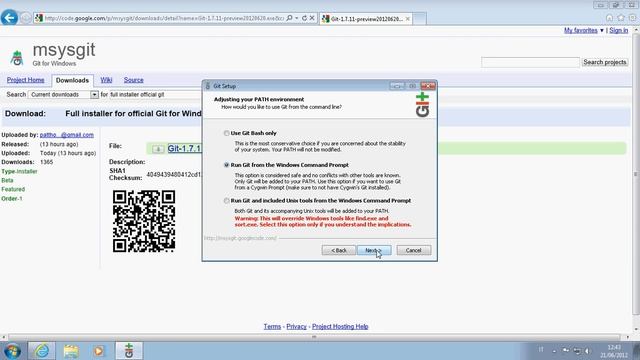
Task: Open the Wiki tab
Action: pyautogui.click(x=106, y=80)
